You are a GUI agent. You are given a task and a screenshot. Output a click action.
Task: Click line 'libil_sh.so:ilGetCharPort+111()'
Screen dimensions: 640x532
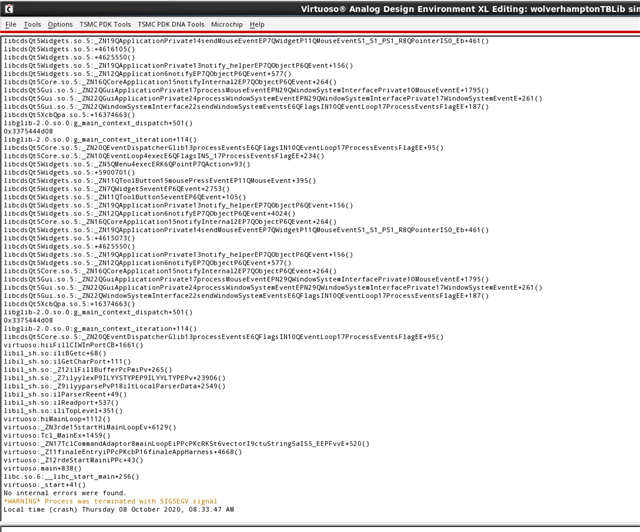point(67,361)
